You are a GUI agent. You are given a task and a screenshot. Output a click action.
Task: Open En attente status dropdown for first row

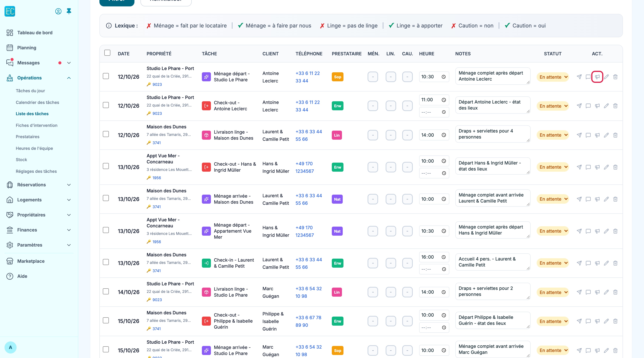point(553,77)
